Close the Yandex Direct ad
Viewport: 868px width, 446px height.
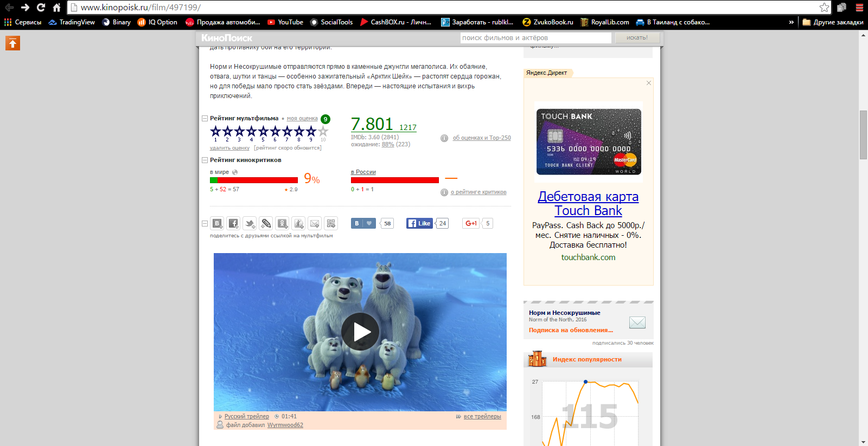pos(648,83)
